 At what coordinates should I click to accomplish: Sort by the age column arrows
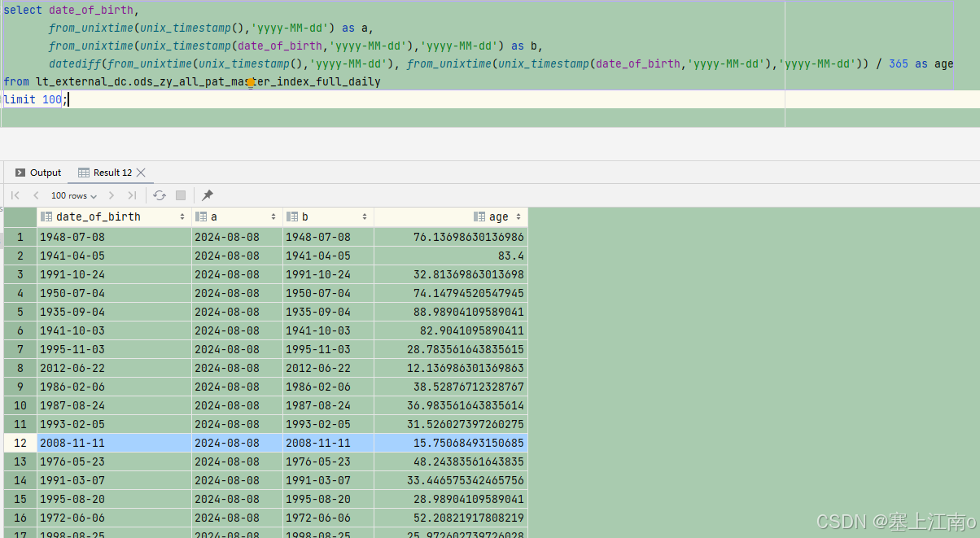pos(518,217)
